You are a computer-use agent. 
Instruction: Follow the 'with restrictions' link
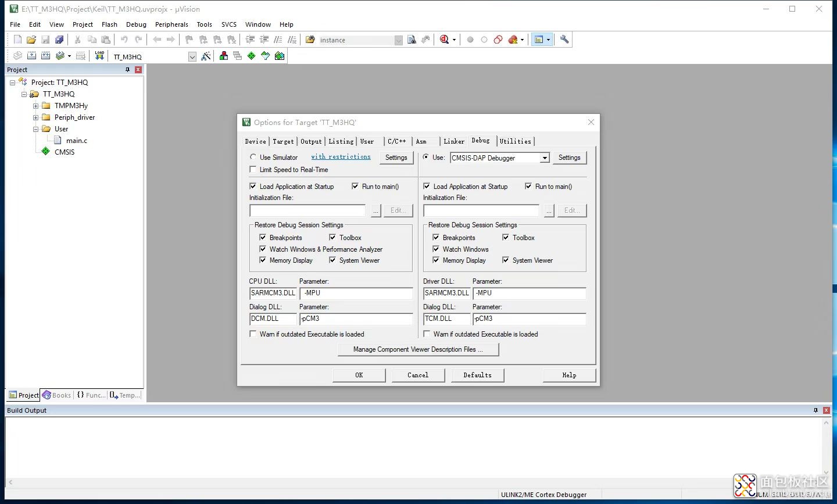pyautogui.click(x=341, y=157)
